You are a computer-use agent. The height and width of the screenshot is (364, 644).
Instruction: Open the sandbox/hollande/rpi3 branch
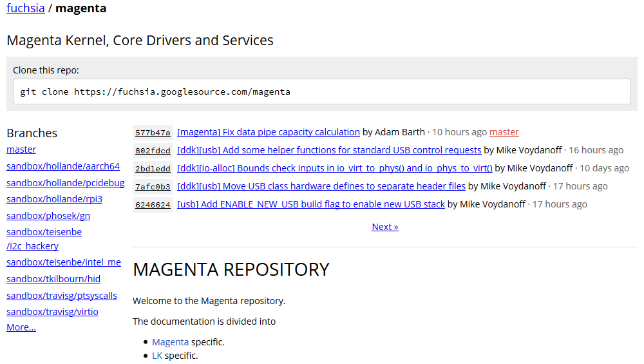pos(54,199)
